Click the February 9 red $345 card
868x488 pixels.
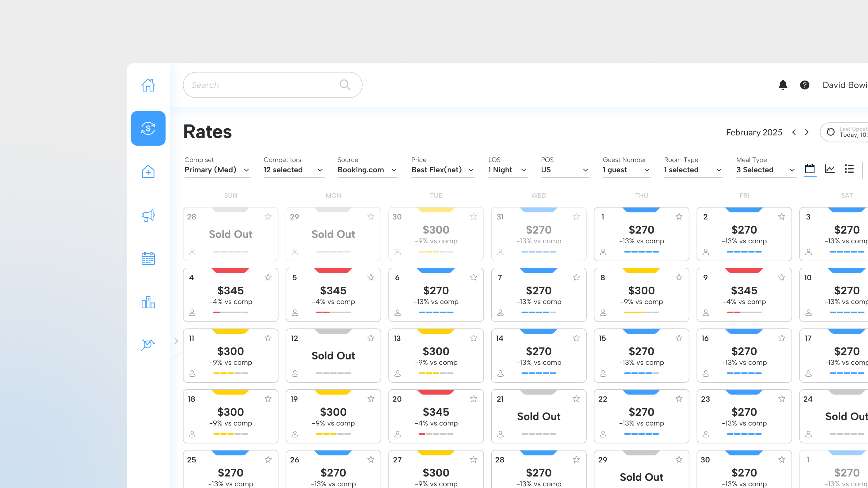(744, 295)
